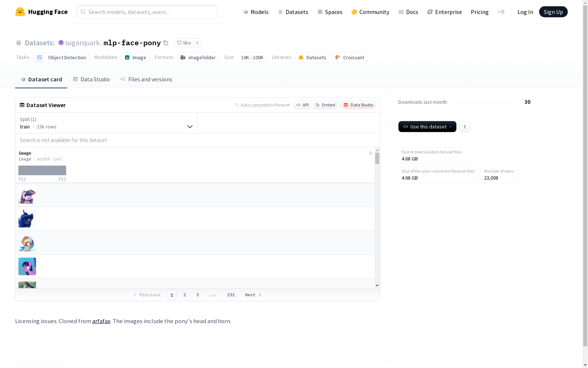Click the Embed button
This screenshot has height=368, width=588.
pyautogui.click(x=325, y=105)
